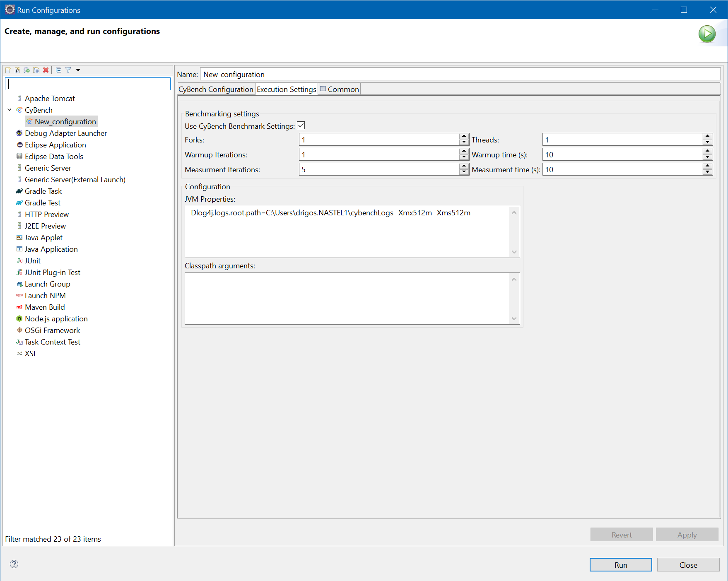
Task: Click the Close button
Action: click(x=688, y=565)
